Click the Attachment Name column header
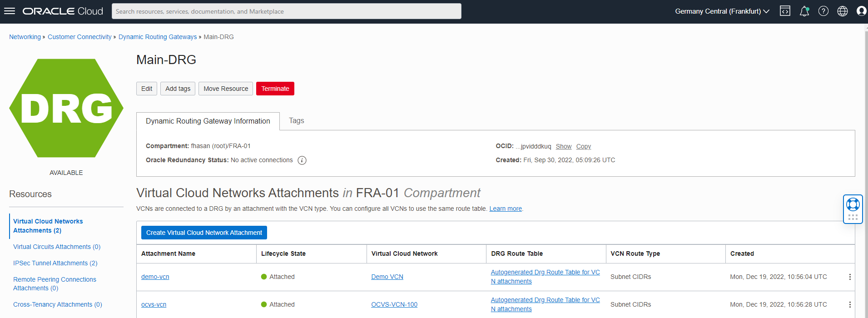This screenshot has width=868, height=318. click(x=169, y=253)
